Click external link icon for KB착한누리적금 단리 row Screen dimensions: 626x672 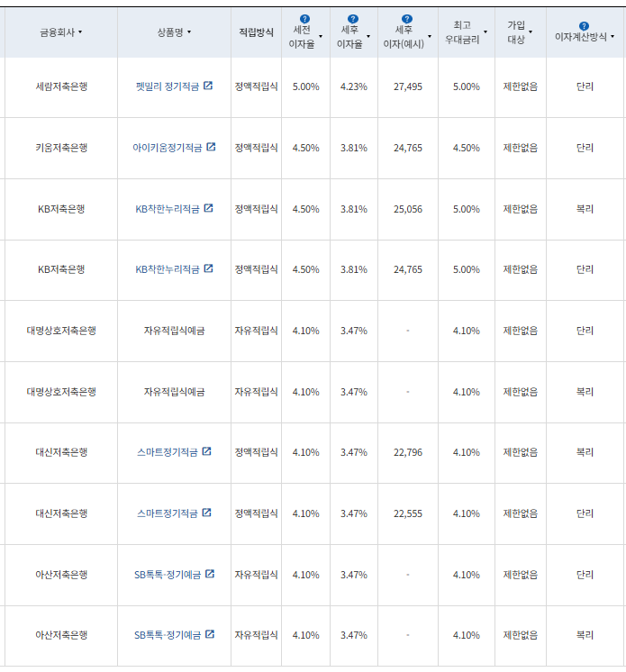[208, 268]
